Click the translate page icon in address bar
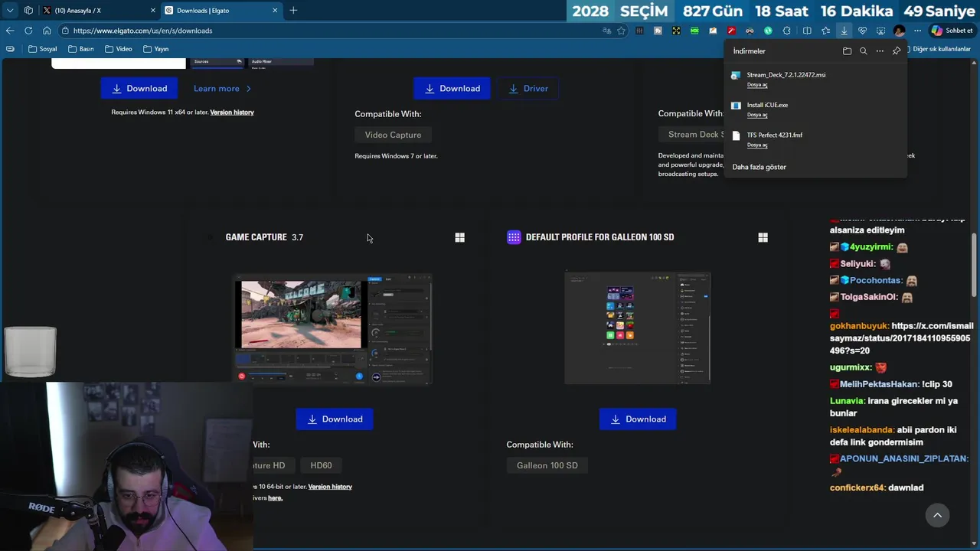The height and width of the screenshot is (551, 980). (606, 31)
